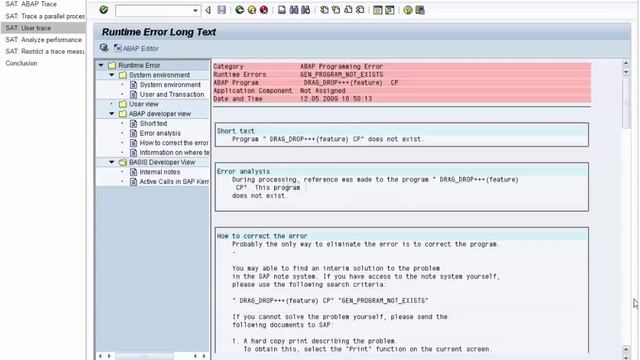Open SAT: Trace a parallel process item
The width and height of the screenshot is (640, 360).
45,16
